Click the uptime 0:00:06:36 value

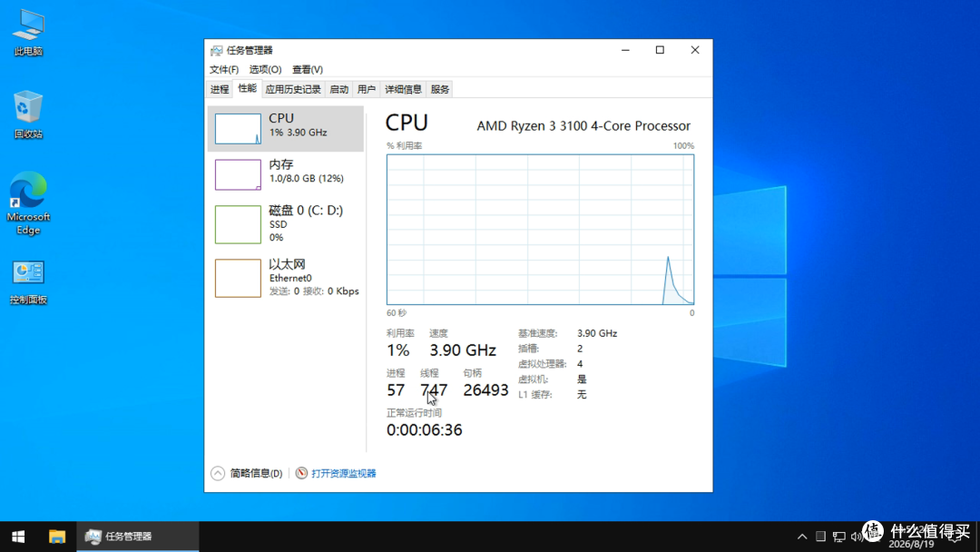[425, 430]
